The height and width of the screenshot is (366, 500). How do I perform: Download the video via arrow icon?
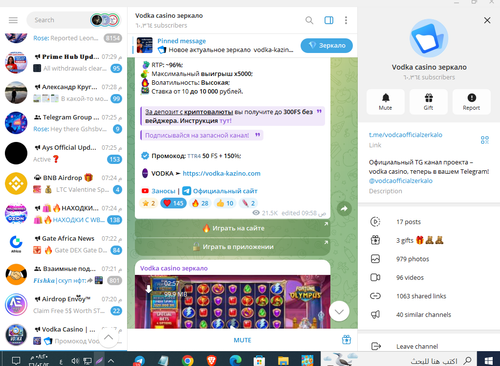(x=148, y=289)
